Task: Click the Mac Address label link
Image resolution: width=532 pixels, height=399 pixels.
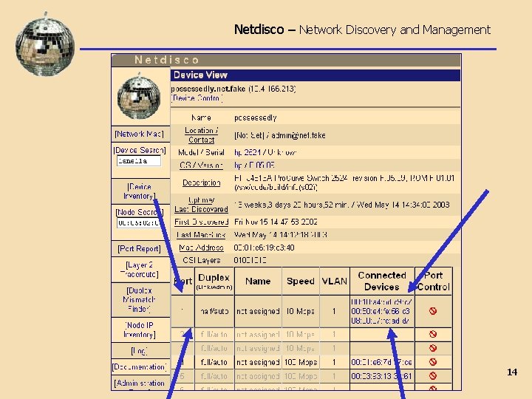Action: pos(201,248)
